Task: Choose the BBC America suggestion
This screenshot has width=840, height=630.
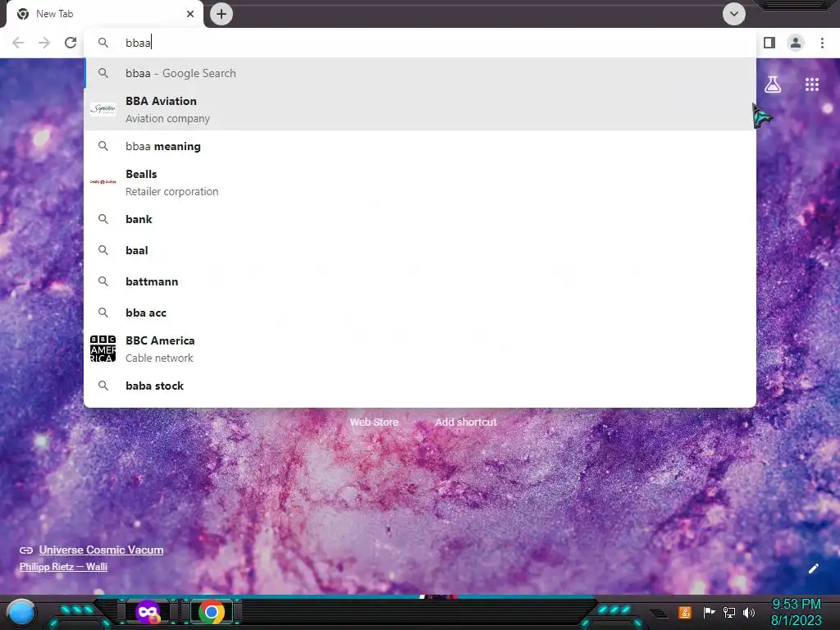Action: tap(420, 349)
